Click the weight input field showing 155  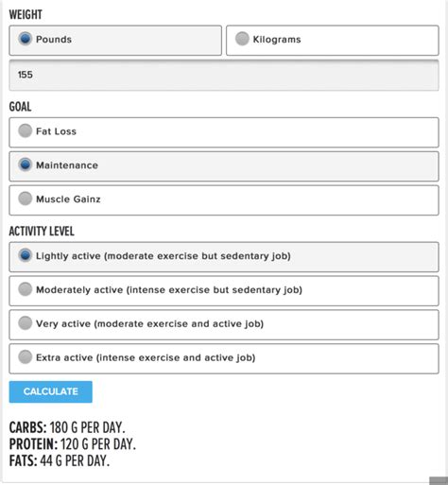click(224, 75)
